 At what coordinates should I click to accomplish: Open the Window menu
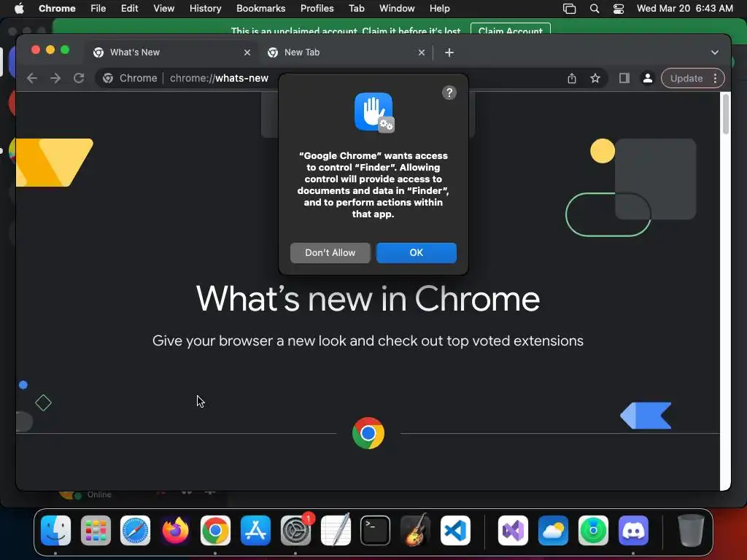click(x=397, y=9)
